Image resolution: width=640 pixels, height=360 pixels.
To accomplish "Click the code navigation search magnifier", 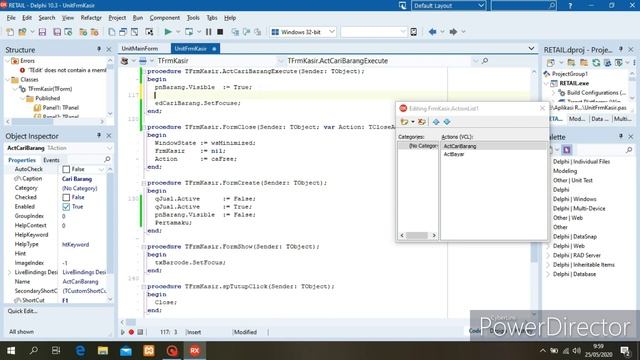I will pyautogui.click(x=485, y=61).
